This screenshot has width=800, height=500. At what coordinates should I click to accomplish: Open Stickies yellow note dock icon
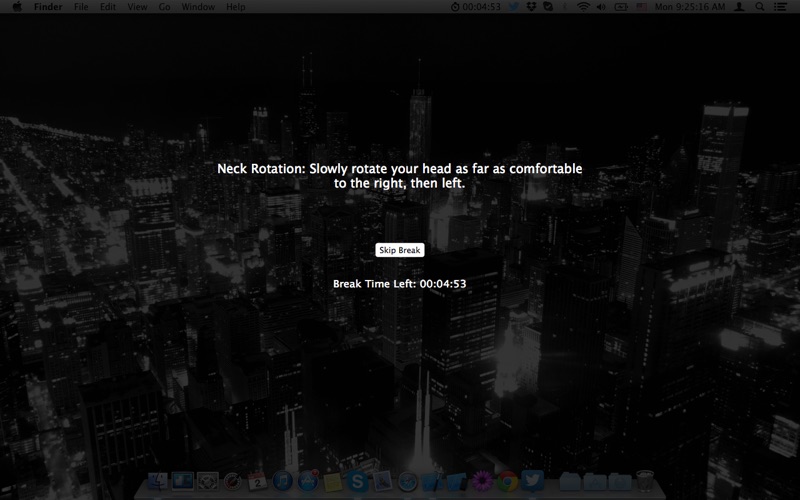pyautogui.click(x=332, y=482)
